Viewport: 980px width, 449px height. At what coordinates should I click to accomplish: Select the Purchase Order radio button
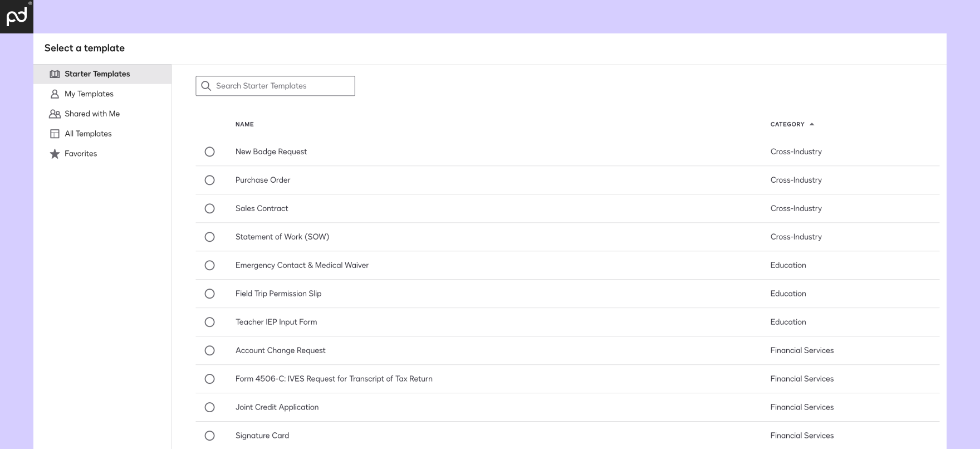pos(209,180)
